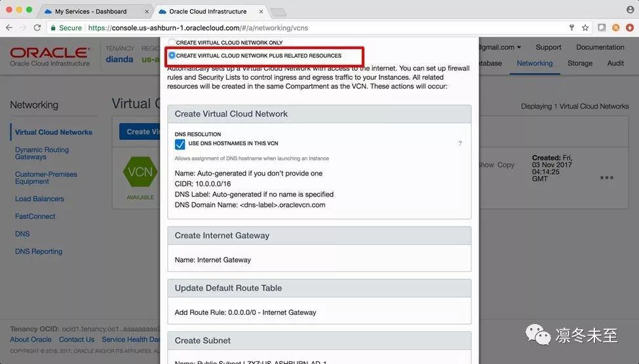Open saved passwords key icon
This screenshot has height=364, width=639.
pyautogui.click(x=571, y=27)
